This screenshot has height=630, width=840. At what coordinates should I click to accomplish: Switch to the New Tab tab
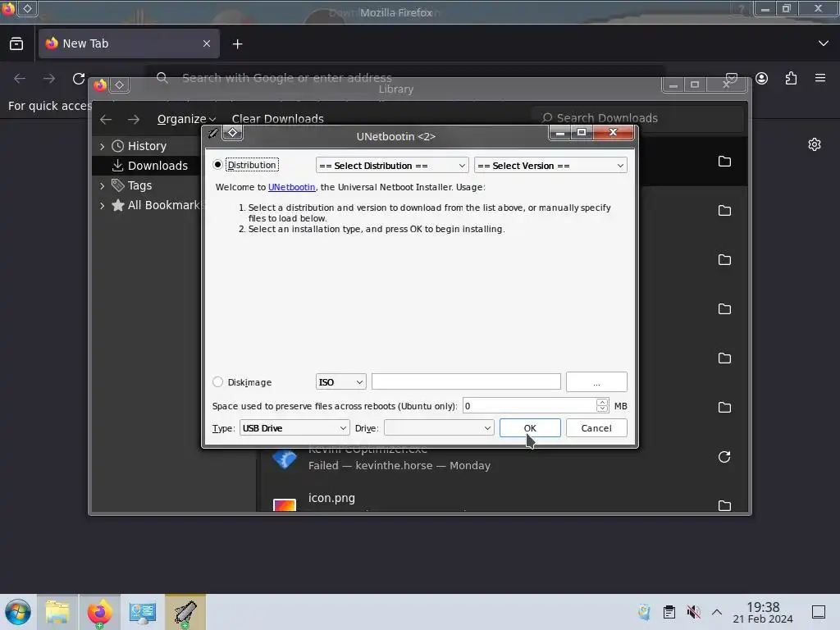pos(129,43)
